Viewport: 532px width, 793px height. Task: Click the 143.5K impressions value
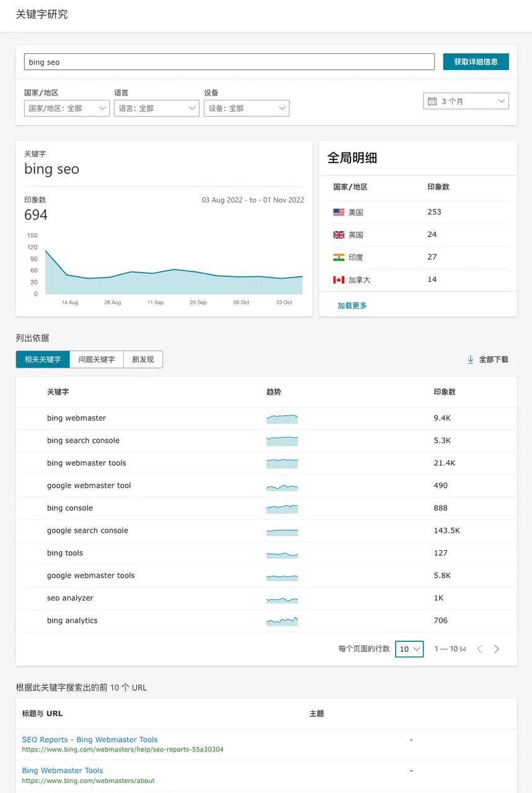pyautogui.click(x=447, y=530)
